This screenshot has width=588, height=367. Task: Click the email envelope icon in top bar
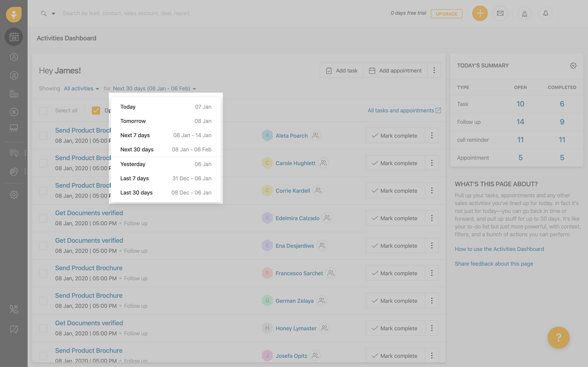coord(500,13)
